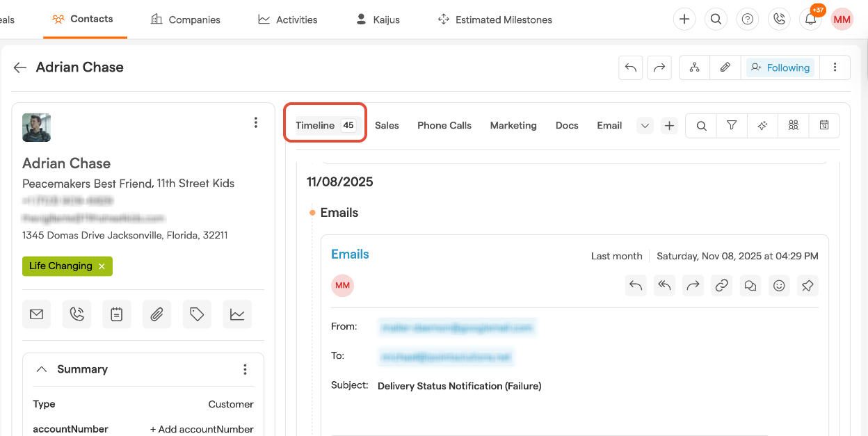This screenshot has width=868, height=436.
Task: Click + Add accountNumber link
Action: tap(202, 429)
